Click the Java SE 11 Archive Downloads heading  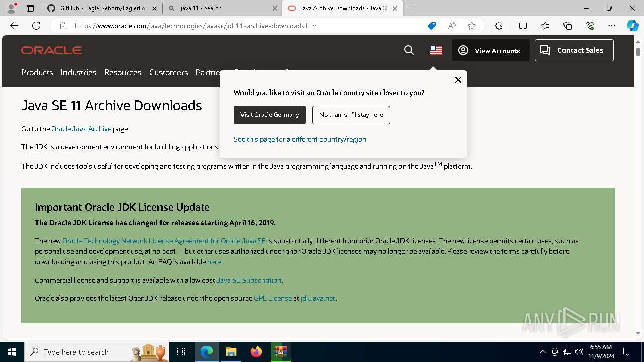pyautogui.click(x=112, y=105)
